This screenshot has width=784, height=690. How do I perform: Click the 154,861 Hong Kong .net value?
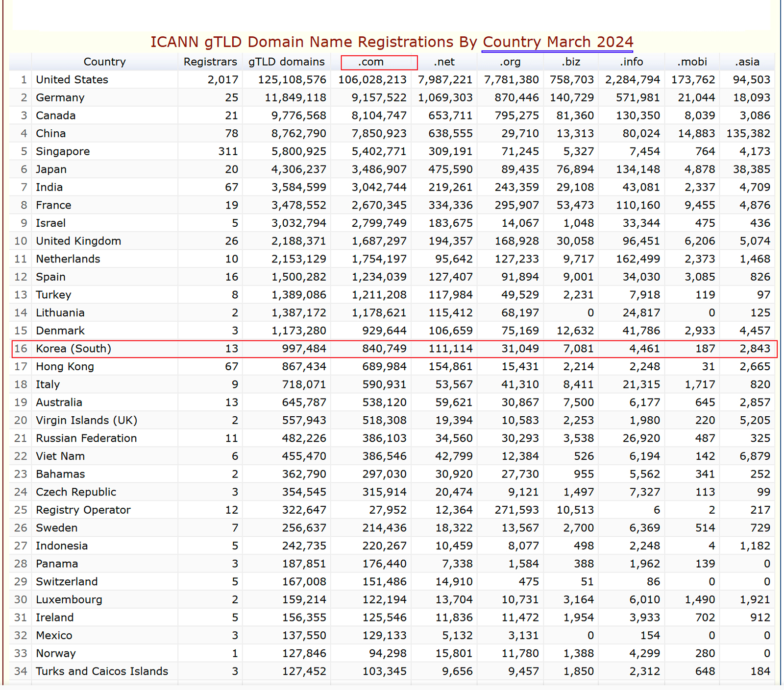tap(451, 367)
